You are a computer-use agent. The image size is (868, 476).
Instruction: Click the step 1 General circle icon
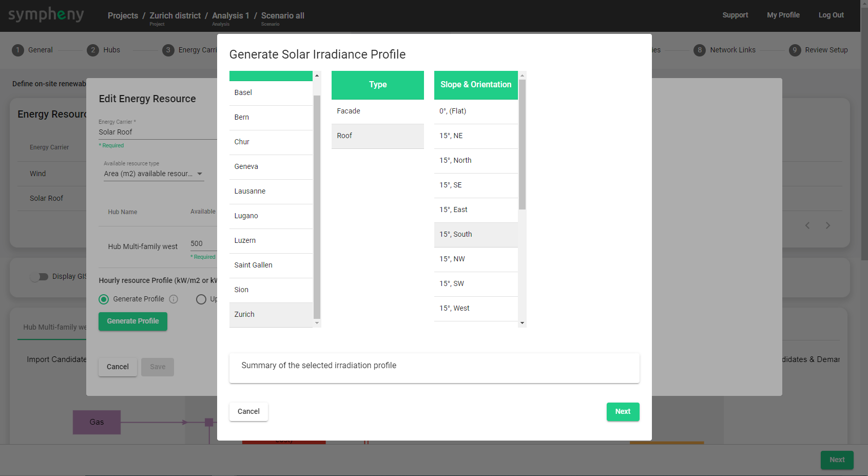[18, 50]
